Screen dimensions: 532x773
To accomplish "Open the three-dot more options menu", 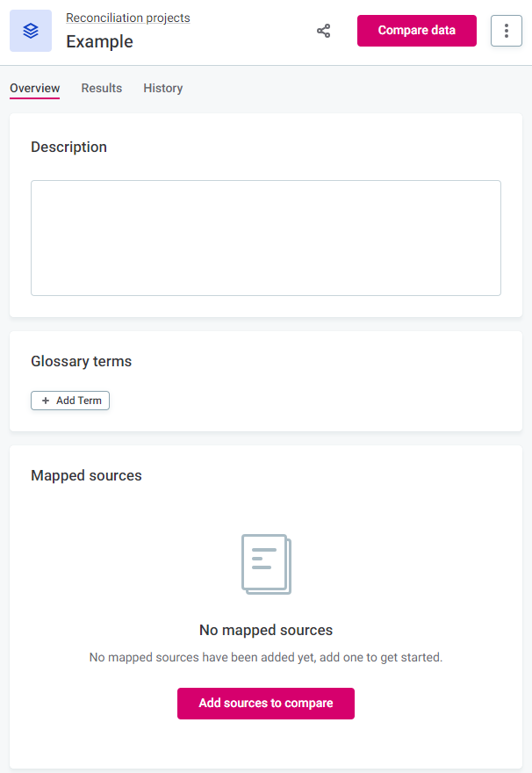I will click(x=507, y=31).
